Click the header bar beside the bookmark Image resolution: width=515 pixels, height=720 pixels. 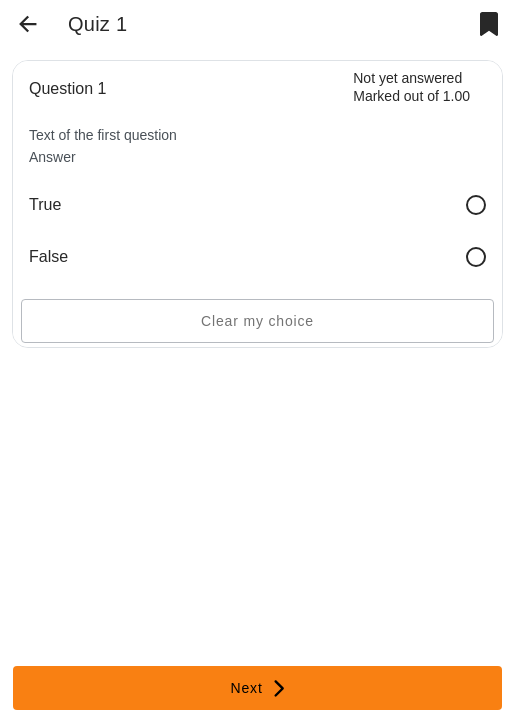pos(303,24)
